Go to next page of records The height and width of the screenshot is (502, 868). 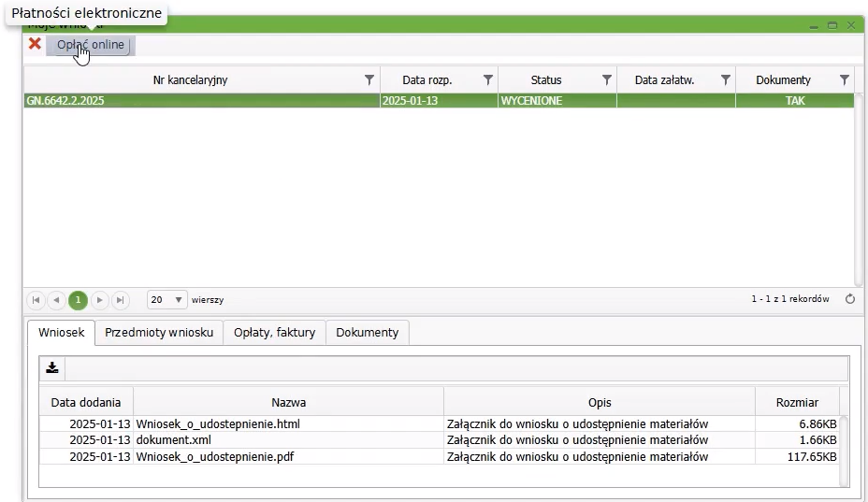(x=99, y=300)
